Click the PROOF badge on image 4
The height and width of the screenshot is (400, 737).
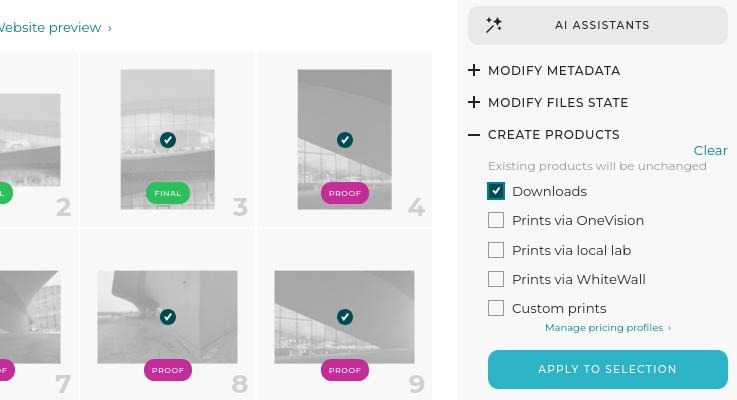(x=345, y=193)
